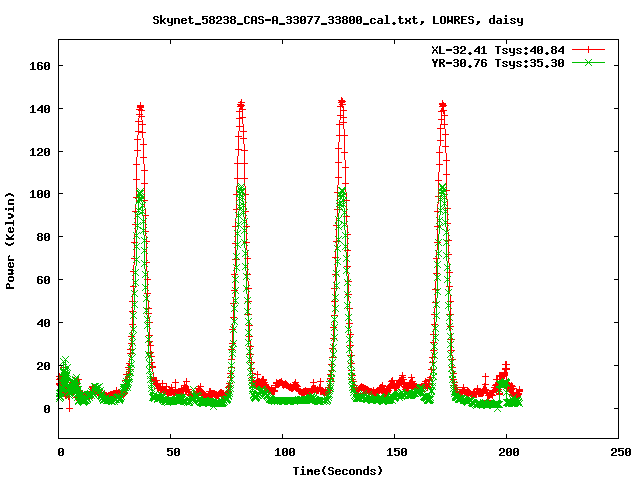The height and width of the screenshot is (480, 640).
Task: Select the YR-30.76 Tsys:35.30 legend entry
Action: (498, 63)
